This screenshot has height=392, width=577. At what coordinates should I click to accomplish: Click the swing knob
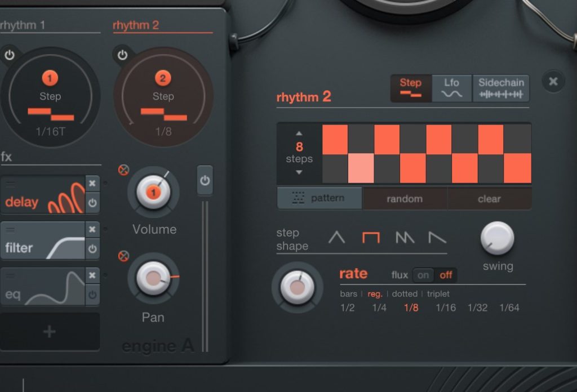click(497, 238)
